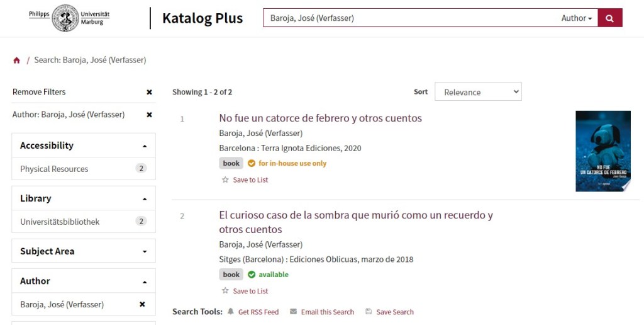Click the Email this Search envelope icon

[x=293, y=312]
